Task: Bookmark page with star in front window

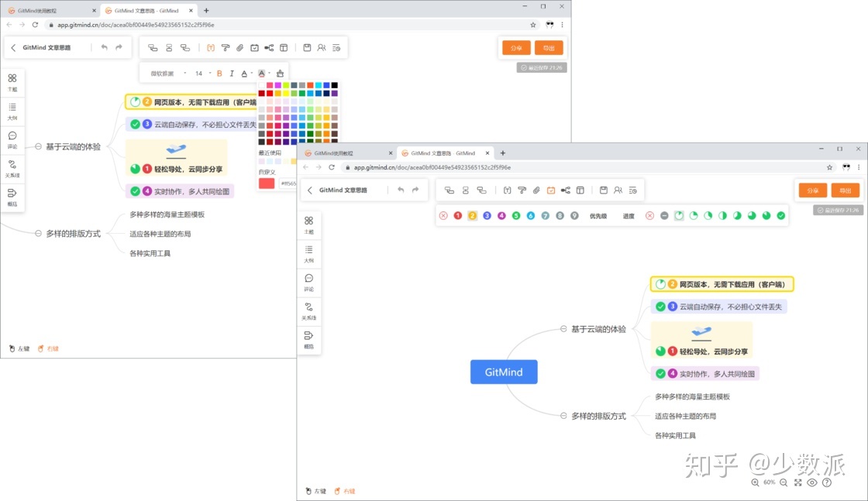Action: (829, 167)
